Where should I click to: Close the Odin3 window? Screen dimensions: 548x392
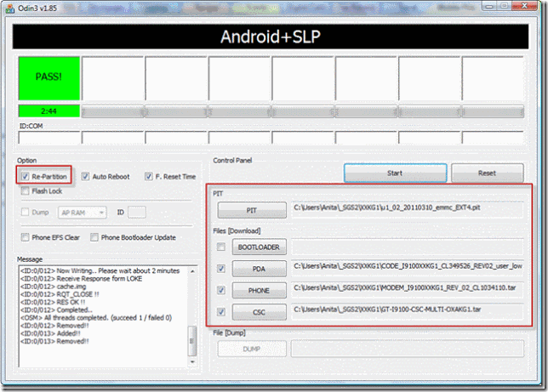pyautogui.click(x=524, y=6)
